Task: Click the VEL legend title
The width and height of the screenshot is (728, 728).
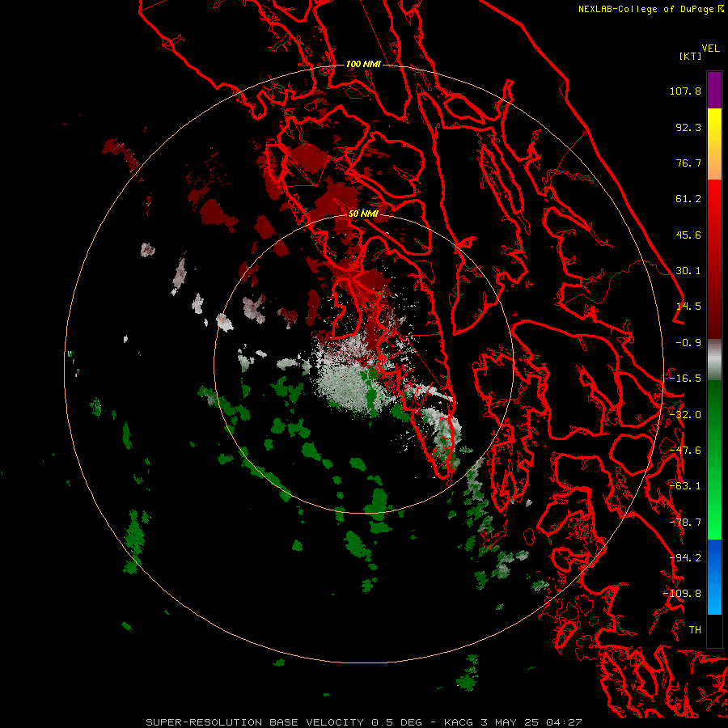Action: tap(710, 49)
